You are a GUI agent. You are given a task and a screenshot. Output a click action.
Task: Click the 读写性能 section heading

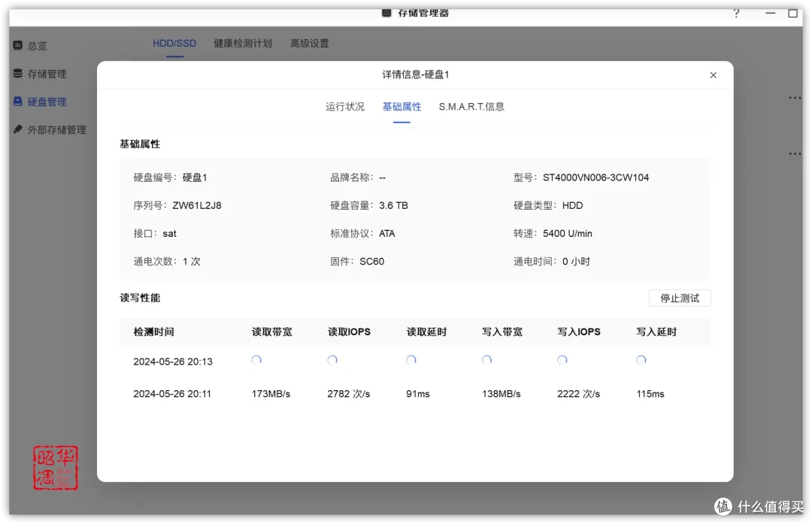point(140,298)
